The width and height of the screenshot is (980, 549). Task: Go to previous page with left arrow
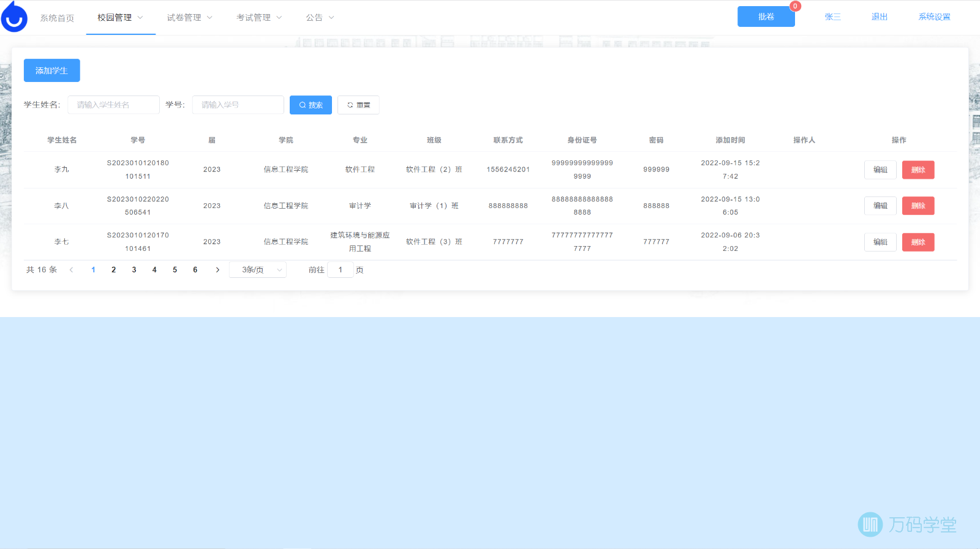click(x=72, y=270)
